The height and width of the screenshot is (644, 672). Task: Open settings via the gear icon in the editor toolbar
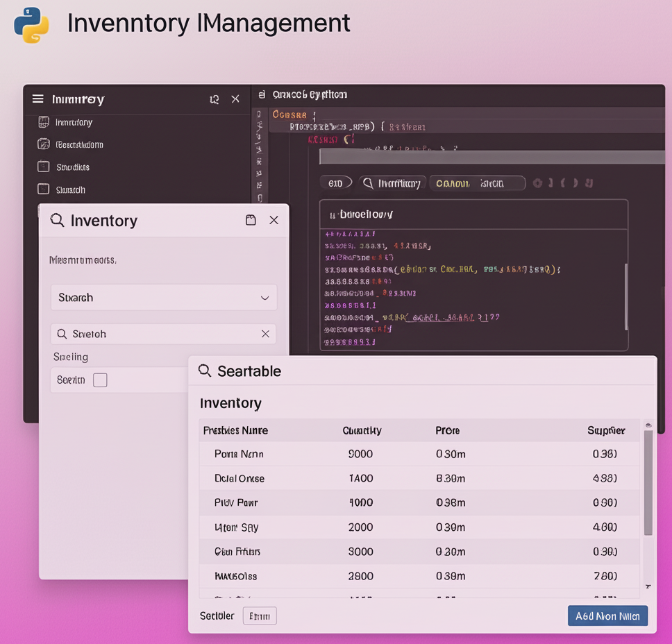[538, 183]
